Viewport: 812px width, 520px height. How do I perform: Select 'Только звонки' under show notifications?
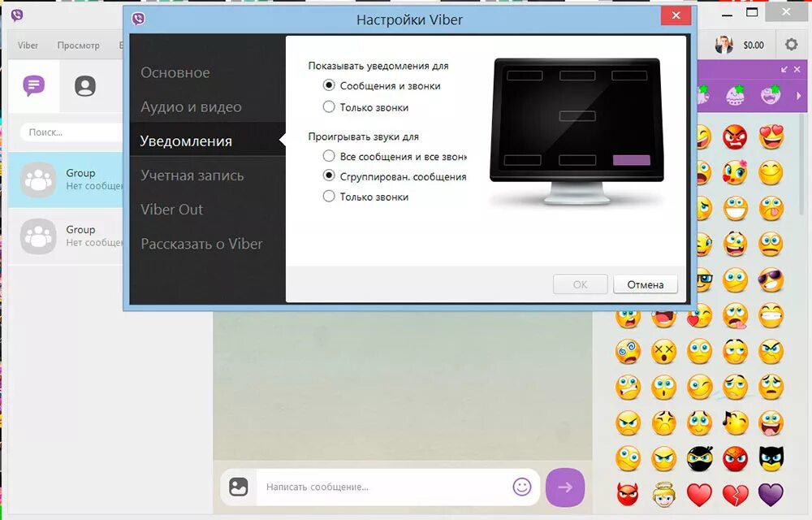tap(365, 107)
